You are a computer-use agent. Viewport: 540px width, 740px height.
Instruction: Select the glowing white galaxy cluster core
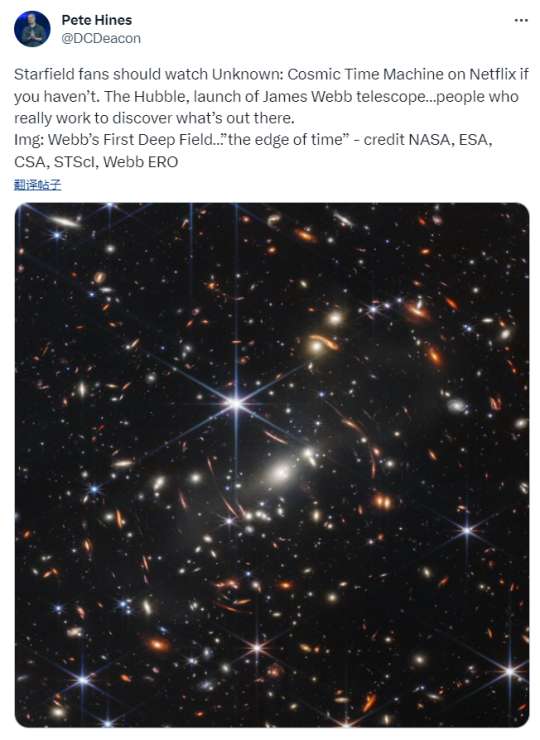[280, 472]
